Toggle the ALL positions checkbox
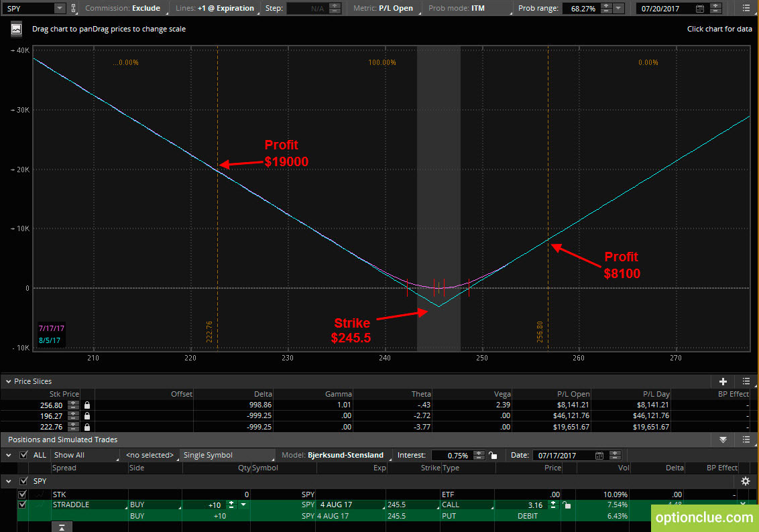Screen dimensions: 759x532 pyautogui.click(x=23, y=455)
